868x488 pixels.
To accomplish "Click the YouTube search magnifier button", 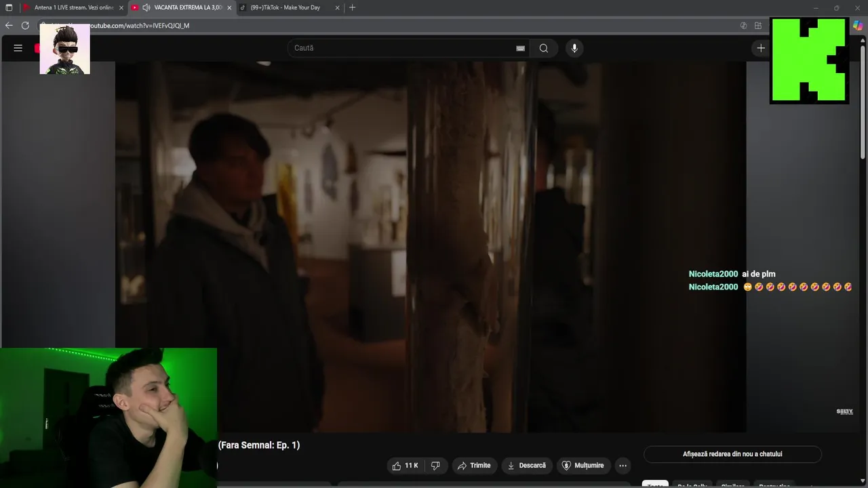I will tap(544, 48).
